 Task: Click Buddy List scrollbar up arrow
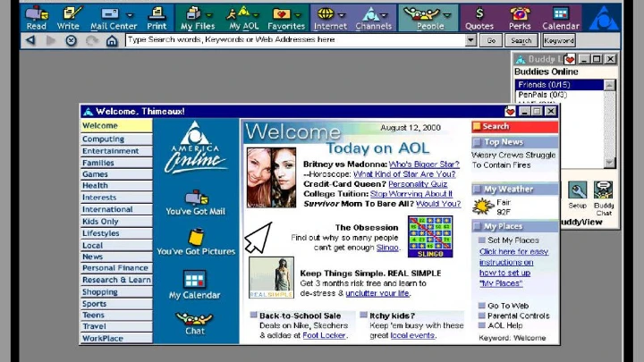[609, 85]
